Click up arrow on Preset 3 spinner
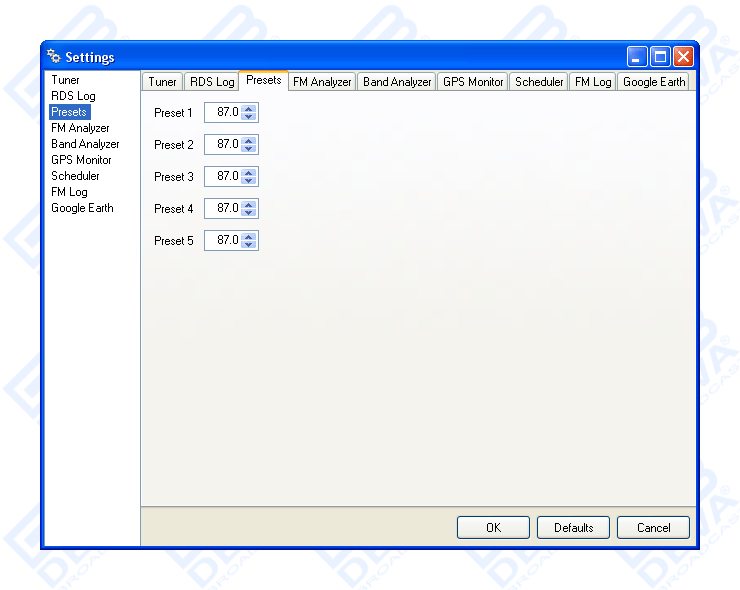Screen dimensions: 740x590 (249, 172)
